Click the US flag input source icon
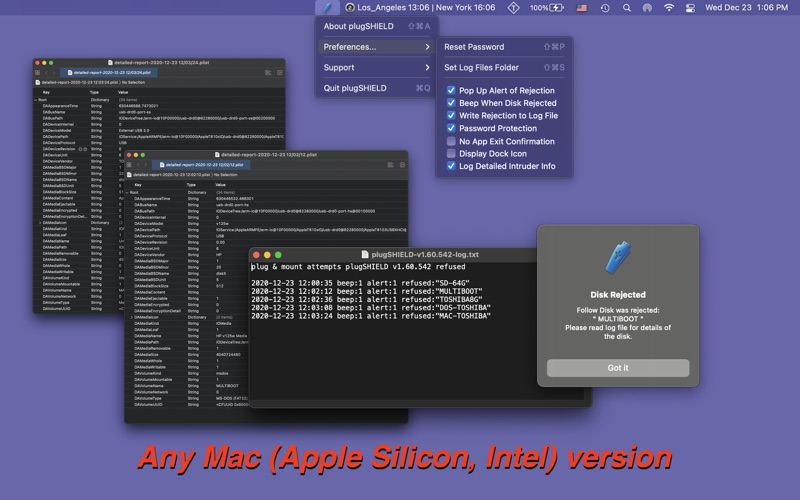The height and width of the screenshot is (500, 800). [582, 8]
